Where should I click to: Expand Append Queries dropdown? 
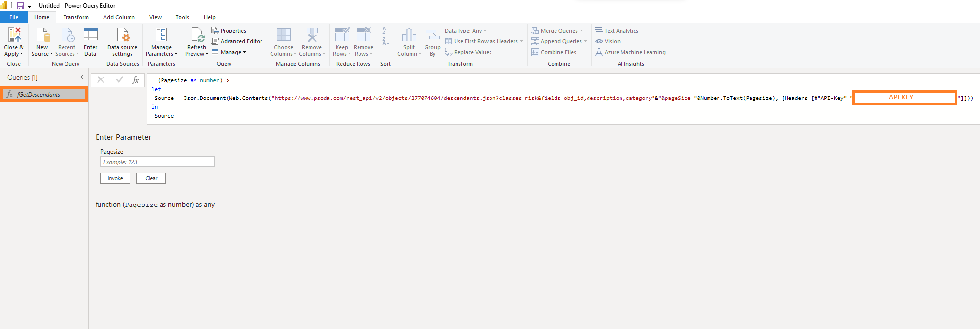pyautogui.click(x=585, y=41)
